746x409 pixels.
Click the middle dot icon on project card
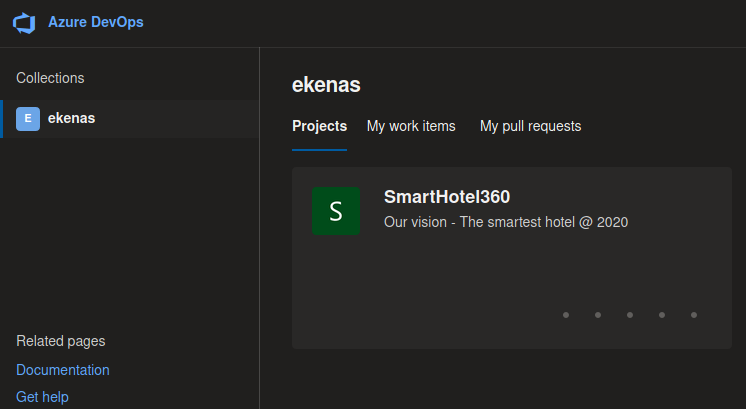630,315
